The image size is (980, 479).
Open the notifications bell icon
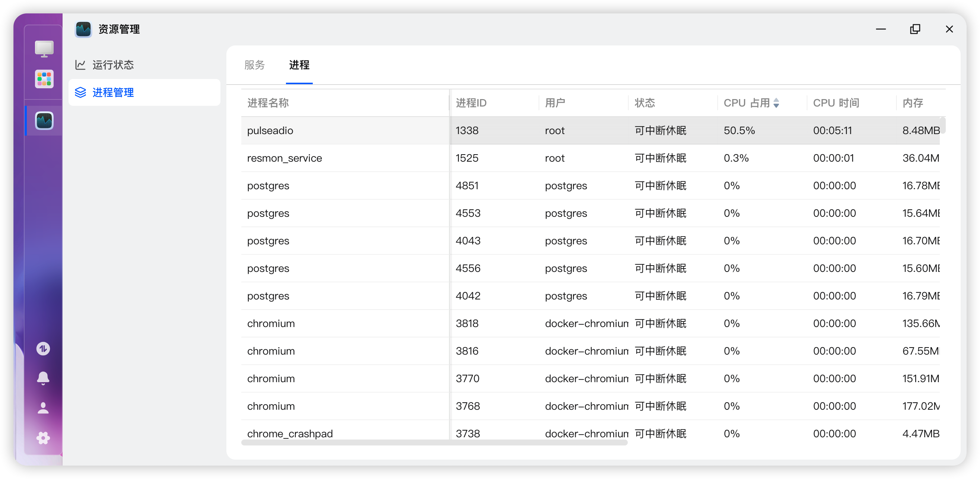click(x=43, y=378)
